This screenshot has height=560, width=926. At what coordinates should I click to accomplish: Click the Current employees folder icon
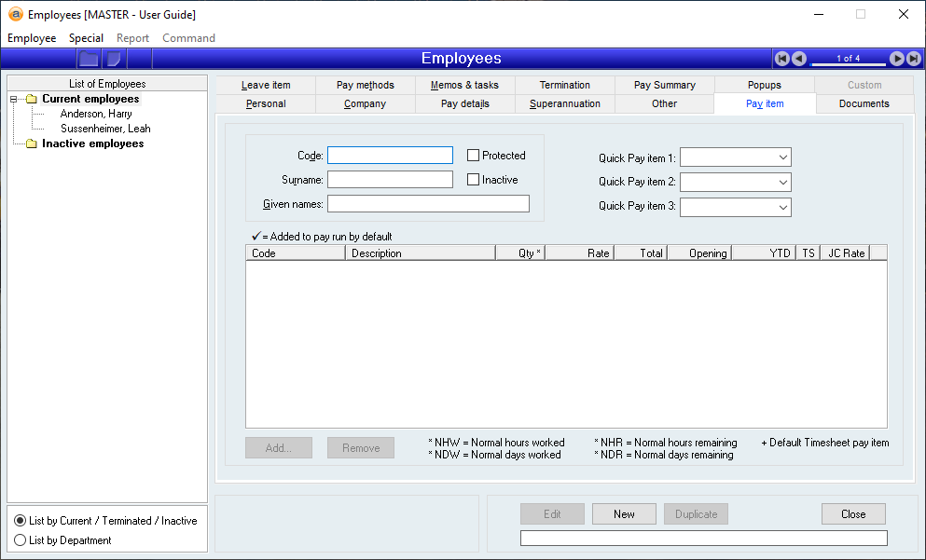pyautogui.click(x=31, y=100)
